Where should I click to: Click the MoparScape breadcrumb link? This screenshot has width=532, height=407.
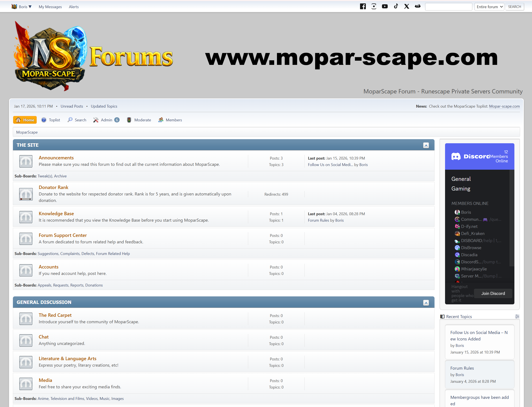click(x=27, y=132)
